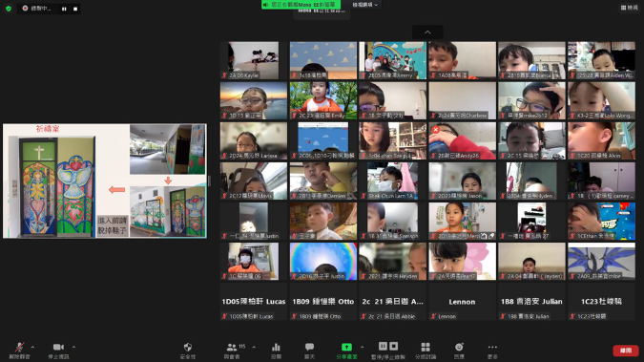Open the Chat speech-bubble icon
The image size is (644, 362).
[x=309, y=351]
